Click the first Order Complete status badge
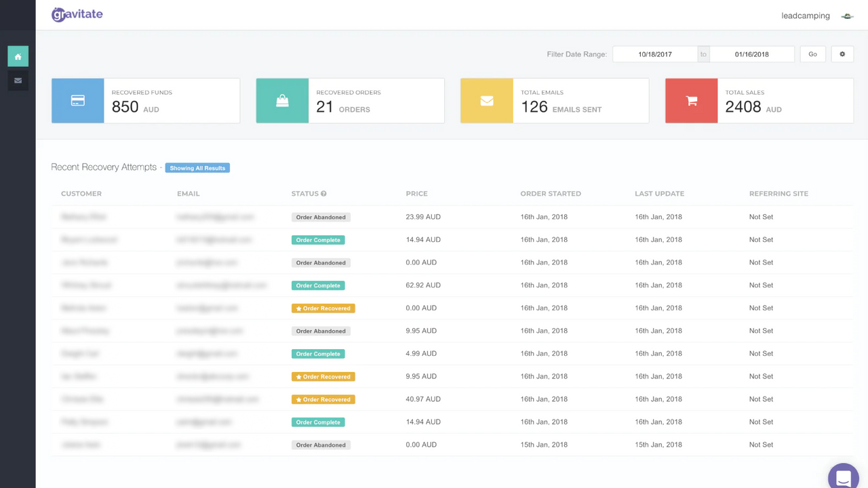This screenshot has width=868, height=488. (x=318, y=240)
